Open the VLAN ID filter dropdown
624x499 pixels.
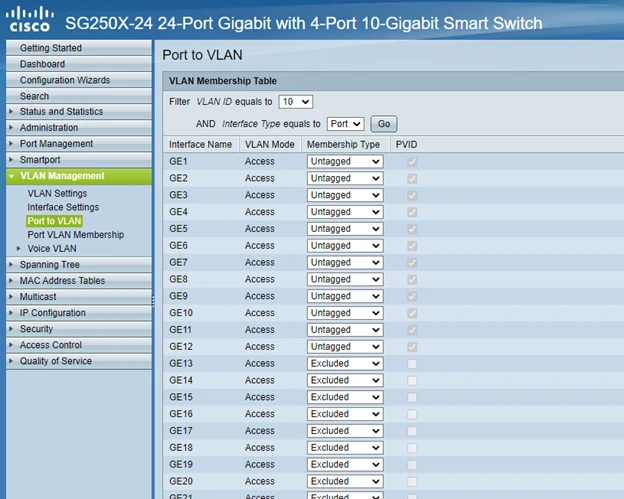[296, 102]
